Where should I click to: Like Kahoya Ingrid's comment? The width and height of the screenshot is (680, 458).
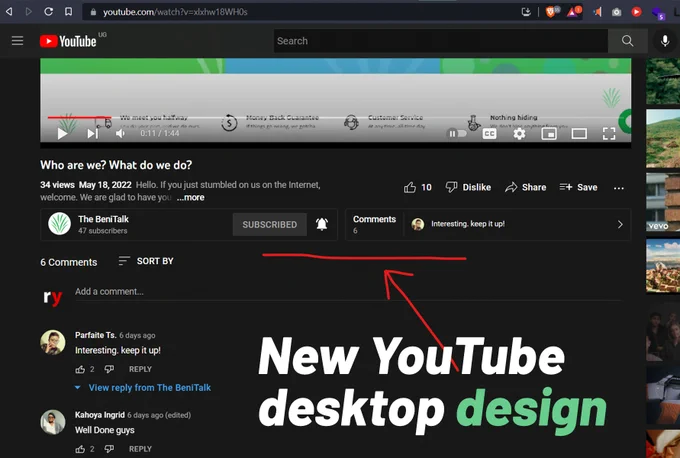pos(80,449)
